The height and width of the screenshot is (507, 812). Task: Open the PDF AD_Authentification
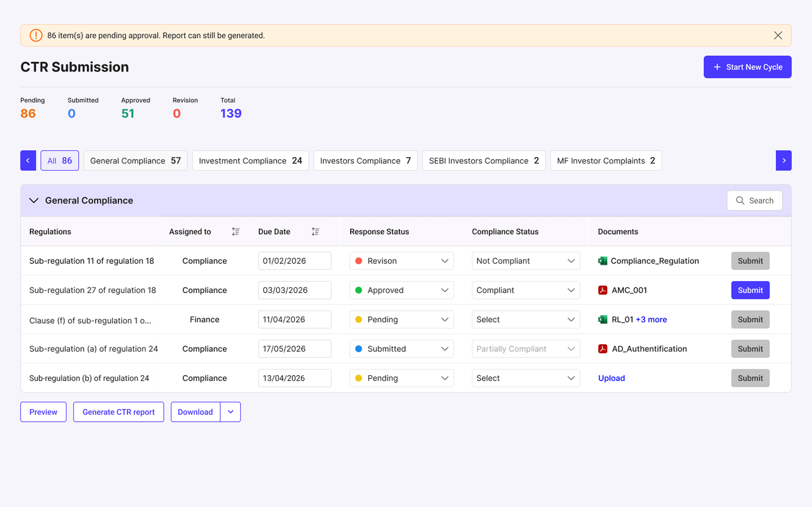click(x=649, y=349)
